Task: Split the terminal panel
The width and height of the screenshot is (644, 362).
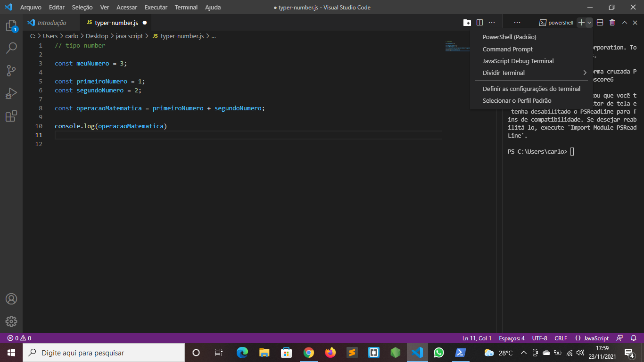Action: (600, 23)
